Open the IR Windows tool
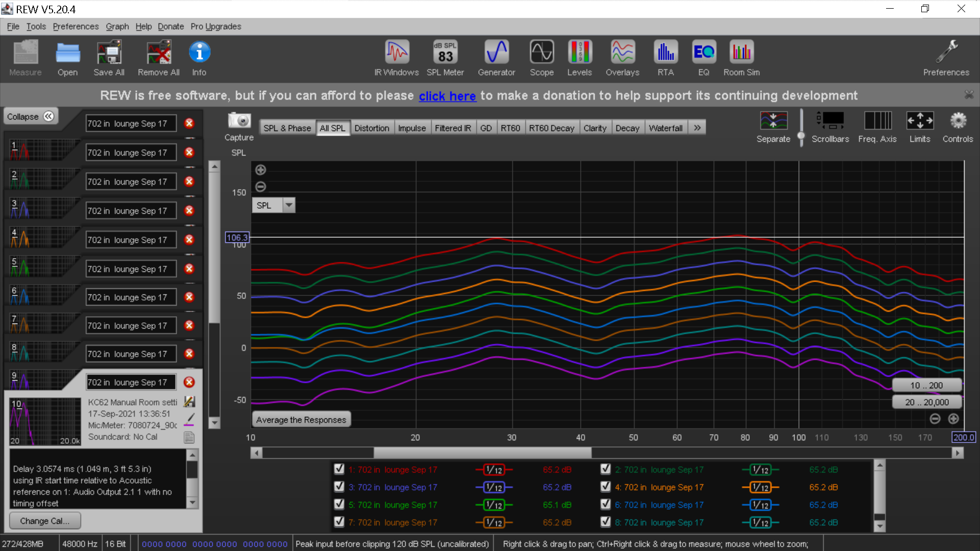The height and width of the screenshot is (551, 980). click(396, 58)
